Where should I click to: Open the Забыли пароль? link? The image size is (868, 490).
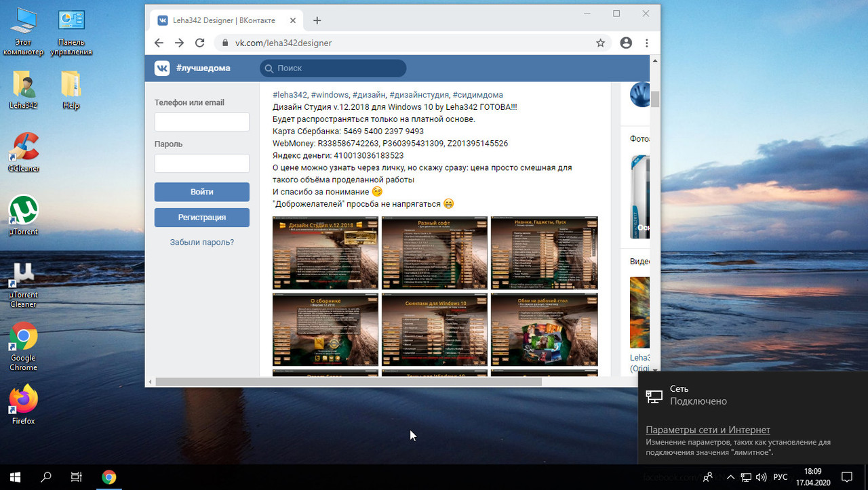201,242
